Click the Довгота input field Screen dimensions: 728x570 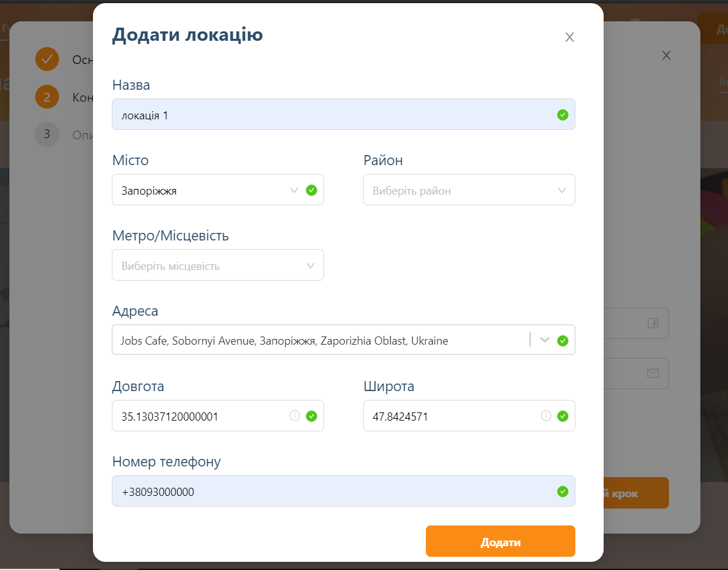point(218,416)
